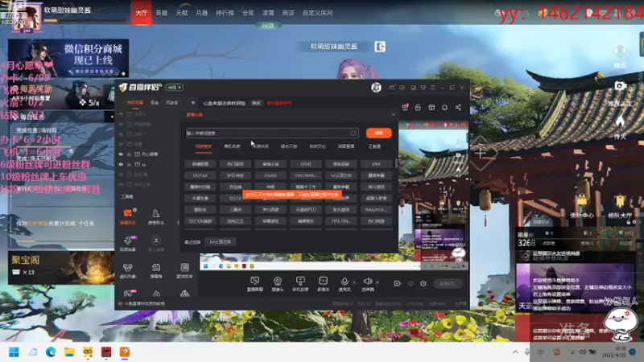Toggle the eye of the fourth source row

pyautogui.click(x=121, y=144)
